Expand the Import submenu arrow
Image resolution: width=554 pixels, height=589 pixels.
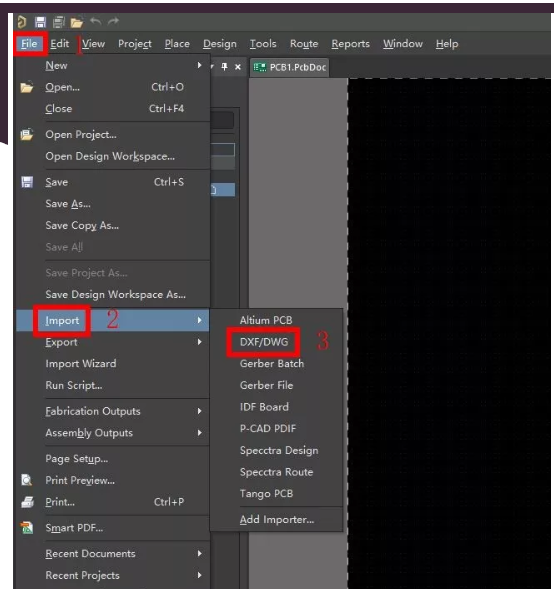point(199,320)
